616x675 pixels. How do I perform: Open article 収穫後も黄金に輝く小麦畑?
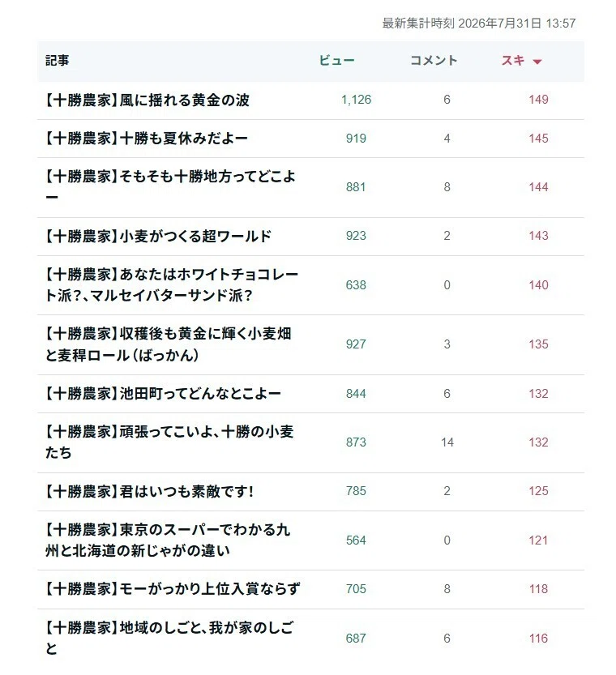click(169, 344)
